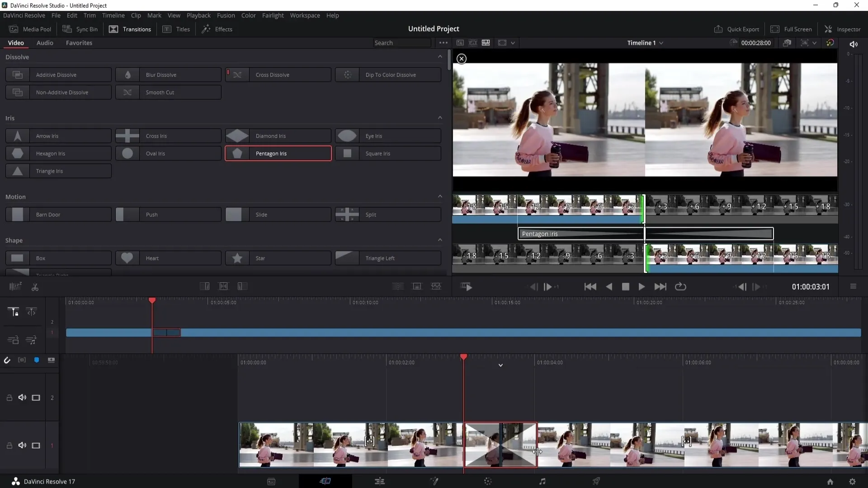The height and width of the screenshot is (488, 868).
Task: Select the Trim edit mode icon
Action: coord(31,312)
